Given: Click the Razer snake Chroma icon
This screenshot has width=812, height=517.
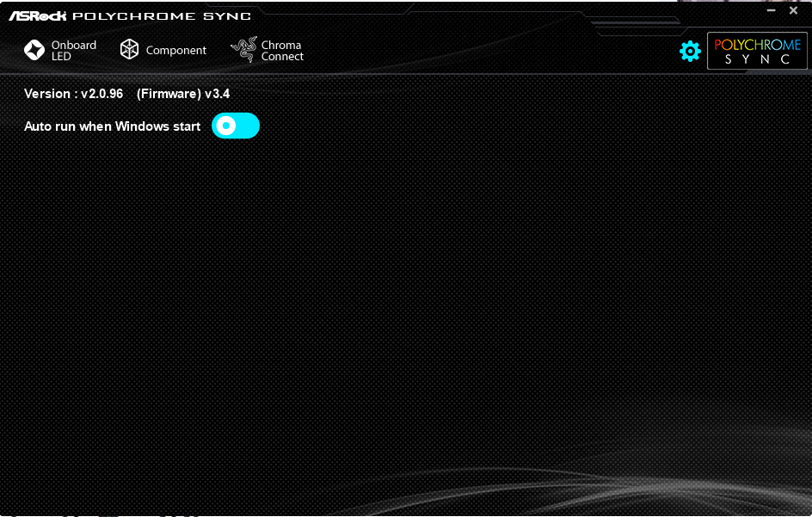Looking at the screenshot, I should coord(244,50).
